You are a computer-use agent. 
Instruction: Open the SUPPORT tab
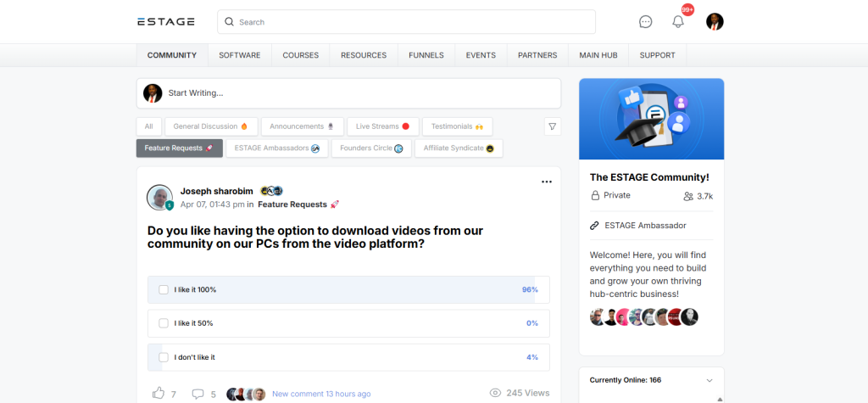pyautogui.click(x=658, y=55)
